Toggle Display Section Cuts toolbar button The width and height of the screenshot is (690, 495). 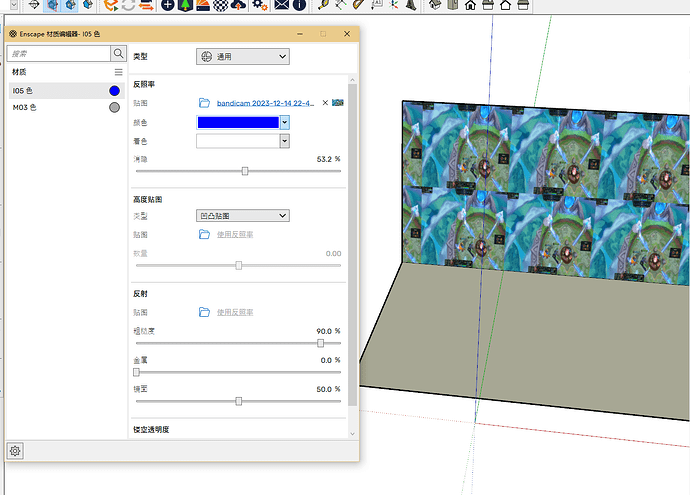click(x=70, y=5)
